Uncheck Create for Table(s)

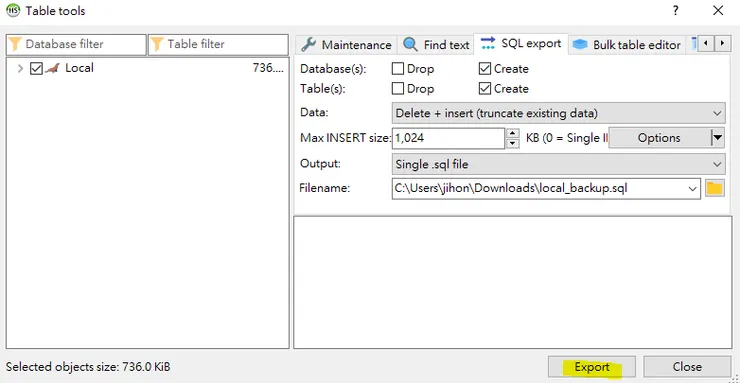[x=485, y=89]
